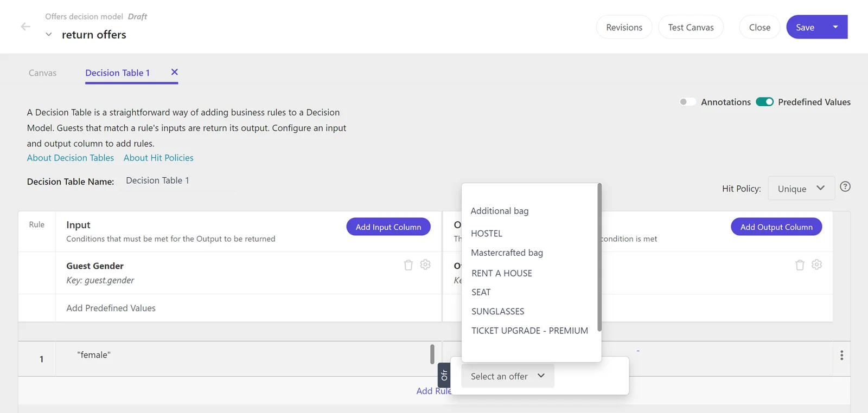This screenshot has width=868, height=413.
Task: Select SEAT in the offer list
Action: (481, 292)
